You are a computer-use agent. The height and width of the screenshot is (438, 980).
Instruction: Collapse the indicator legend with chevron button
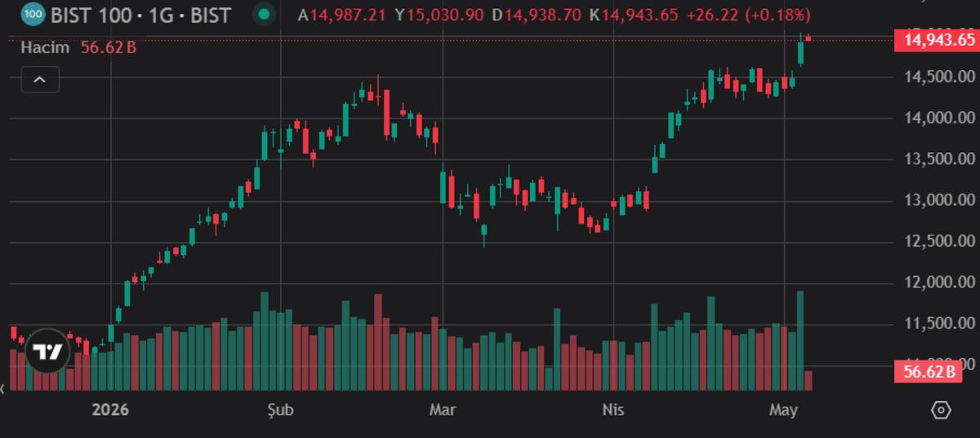[39, 79]
